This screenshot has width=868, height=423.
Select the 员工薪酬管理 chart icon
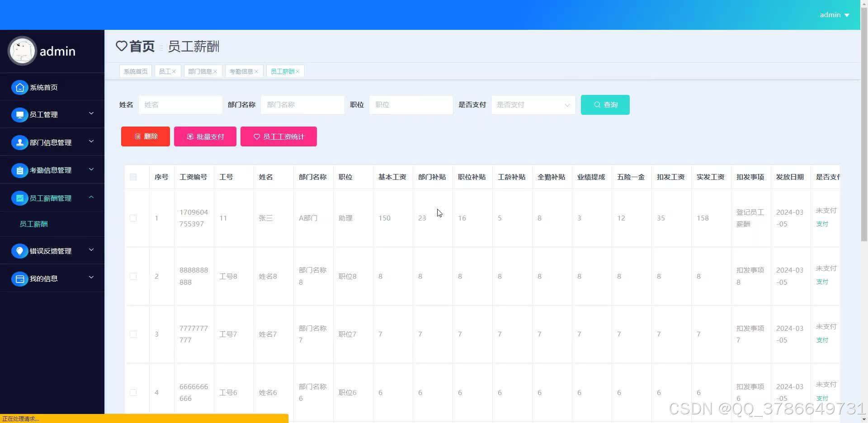click(19, 198)
